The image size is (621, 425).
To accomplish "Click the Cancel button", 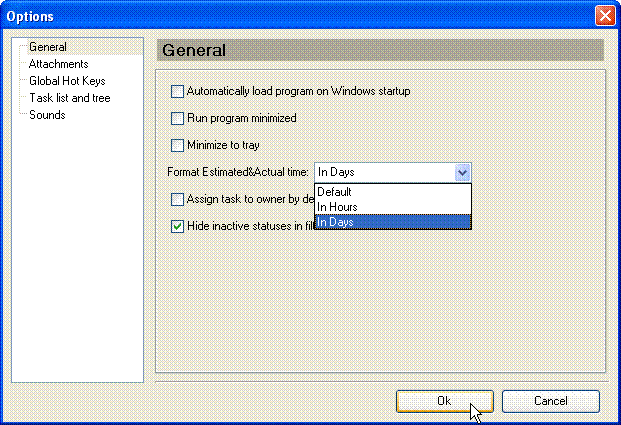I will tap(550, 401).
